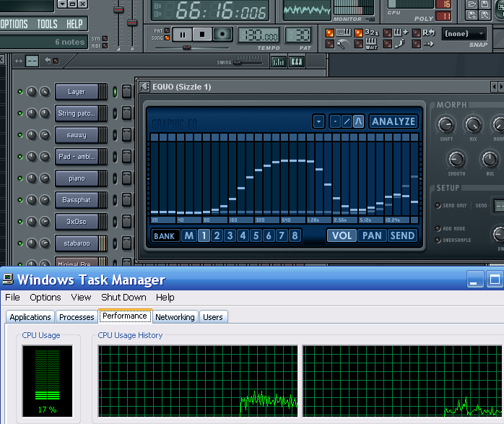Select the Pad - ambi channel
504x424 pixels.
click(77, 157)
